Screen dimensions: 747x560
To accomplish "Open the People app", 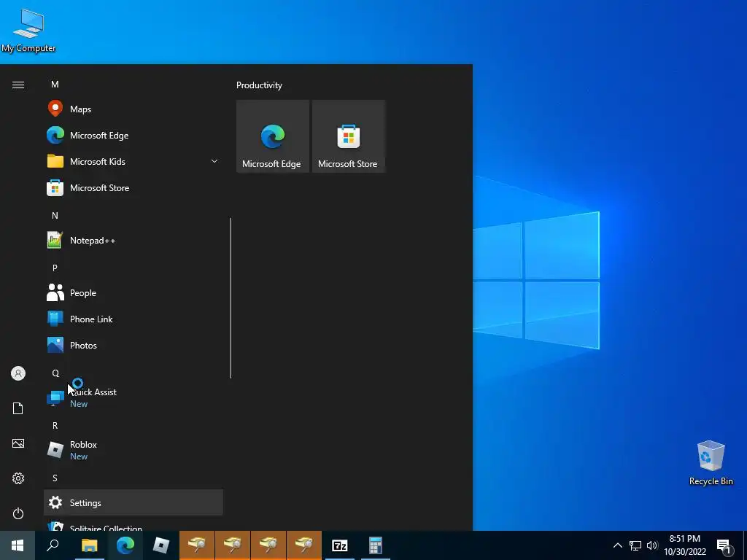I will 133,293.
